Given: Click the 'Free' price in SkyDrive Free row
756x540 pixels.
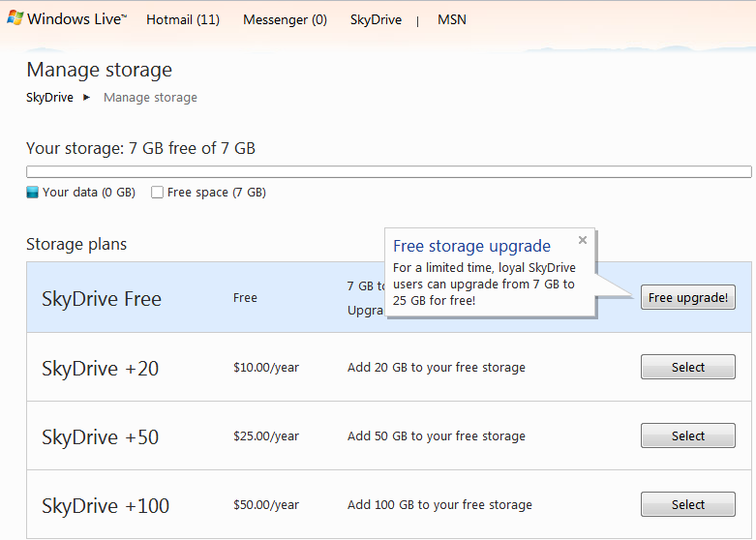Looking at the screenshot, I should click(x=245, y=298).
